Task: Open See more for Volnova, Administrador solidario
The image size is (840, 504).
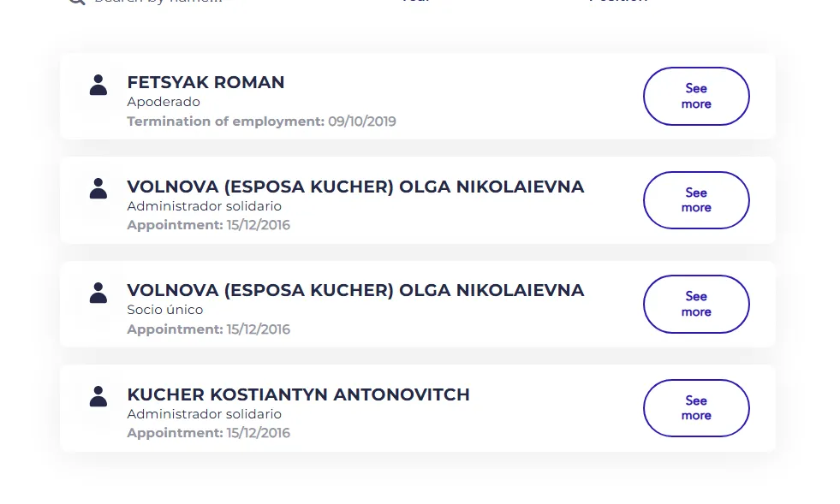Action: click(696, 200)
